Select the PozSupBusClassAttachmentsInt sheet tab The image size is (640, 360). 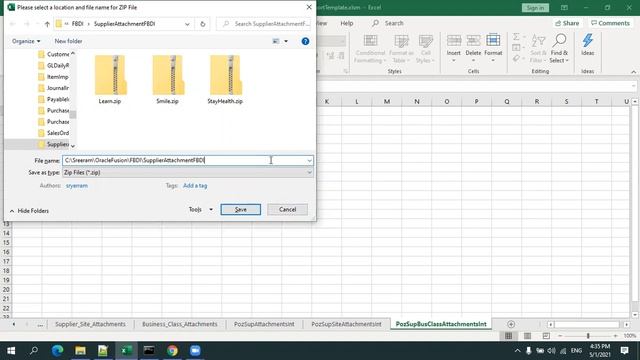[441, 324]
